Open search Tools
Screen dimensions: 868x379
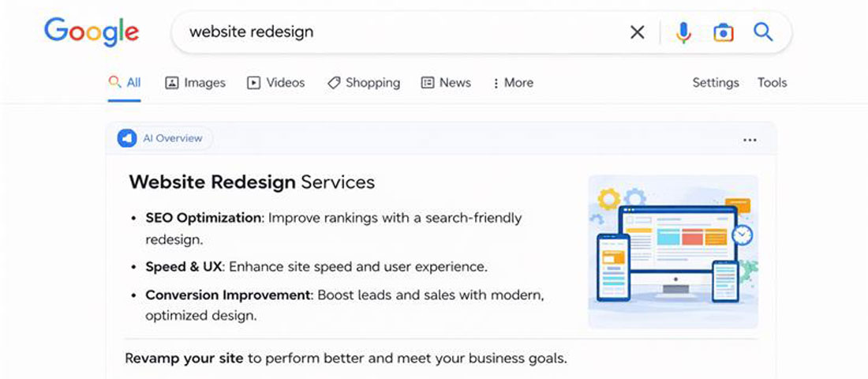(773, 83)
